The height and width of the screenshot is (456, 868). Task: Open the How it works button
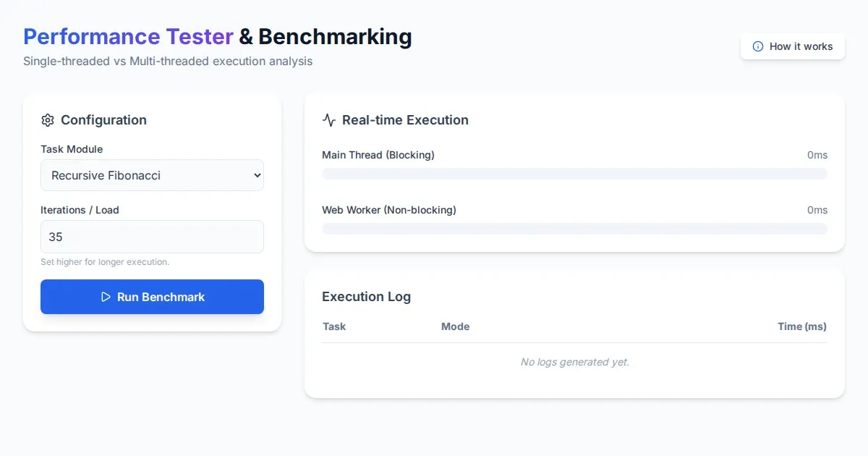pos(793,46)
